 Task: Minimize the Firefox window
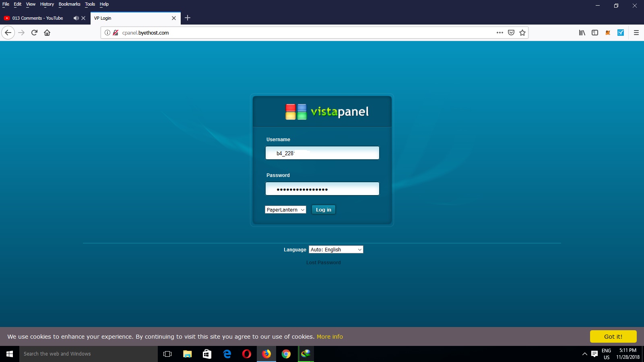coord(598,6)
